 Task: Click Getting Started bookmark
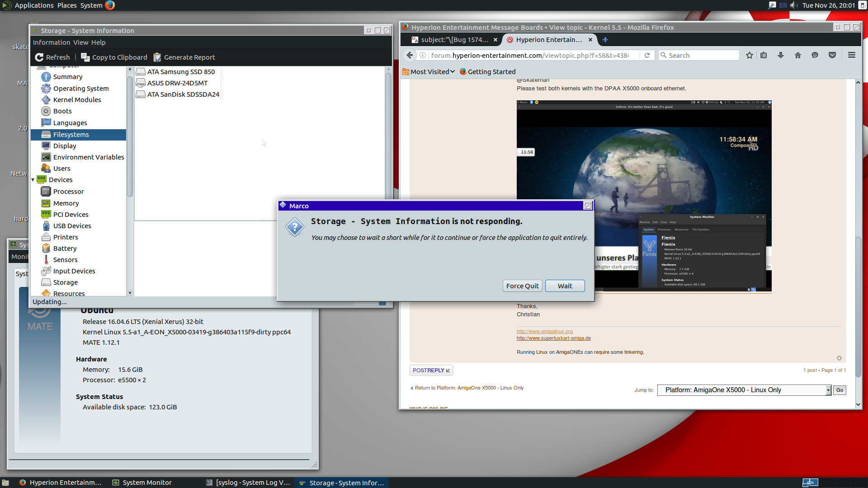click(x=487, y=72)
